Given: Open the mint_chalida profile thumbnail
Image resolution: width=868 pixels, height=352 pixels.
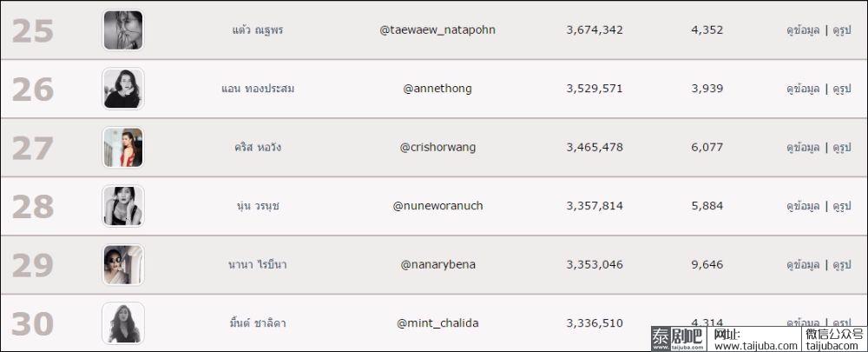Looking at the screenshot, I should (123, 323).
